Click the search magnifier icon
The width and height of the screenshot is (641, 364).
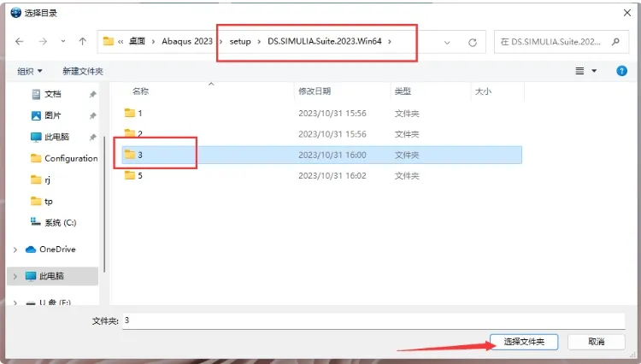pos(615,42)
